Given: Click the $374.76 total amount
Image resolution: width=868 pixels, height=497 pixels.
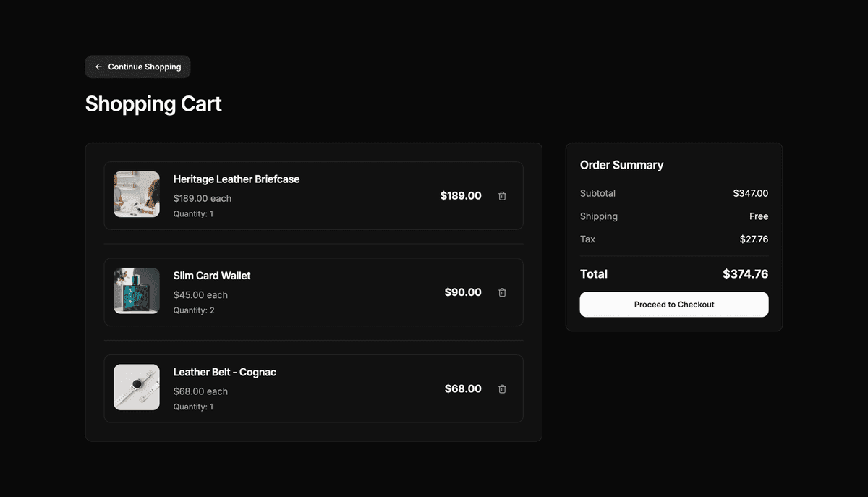Looking at the screenshot, I should pos(746,274).
